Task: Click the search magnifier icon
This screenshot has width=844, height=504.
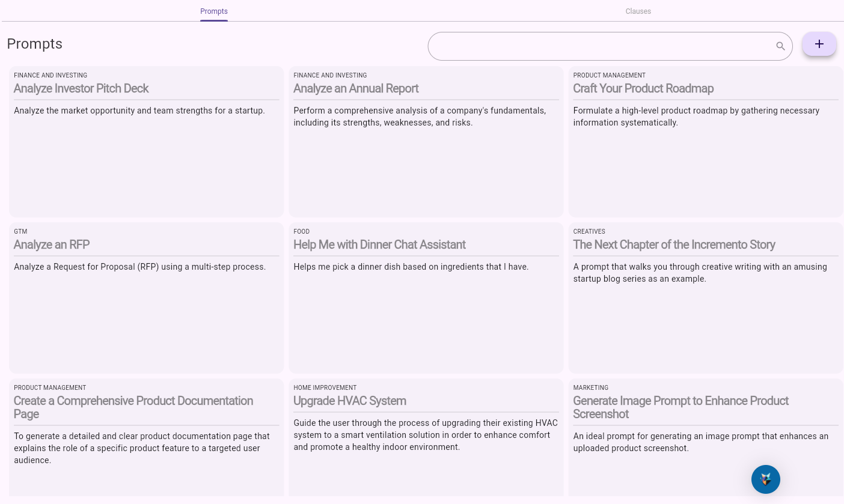Action: click(x=780, y=46)
